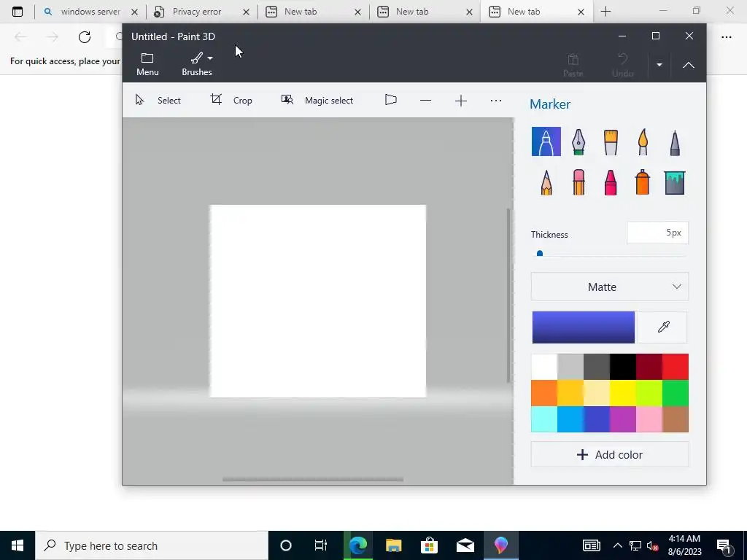Screen dimensions: 747x560
Task: Click the Thickness value field
Action: coord(657,233)
